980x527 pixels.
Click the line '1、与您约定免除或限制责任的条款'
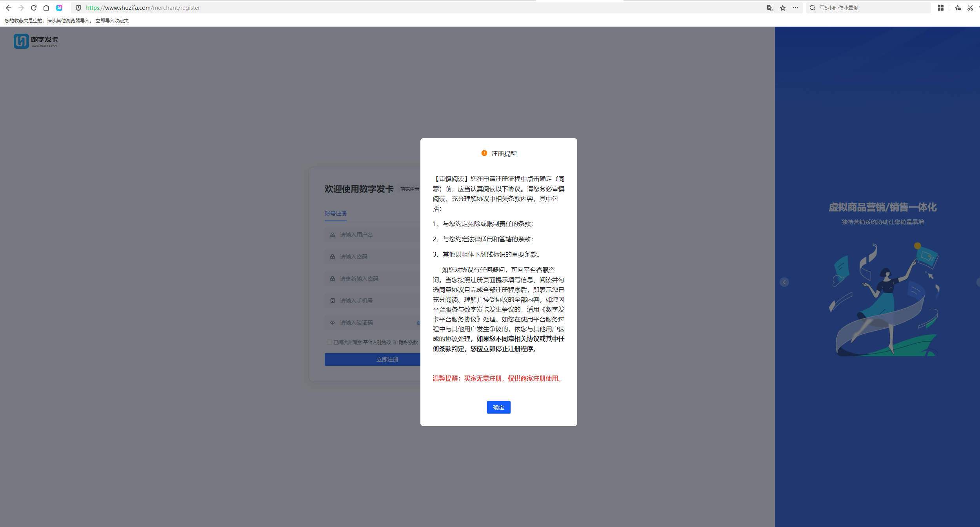[483, 224]
